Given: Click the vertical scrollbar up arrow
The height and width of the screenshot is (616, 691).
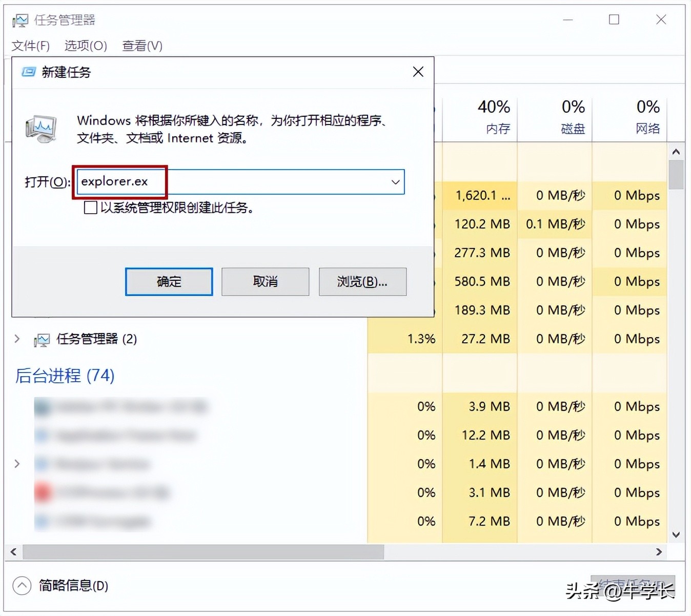Looking at the screenshot, I should (x=676, y=152).
